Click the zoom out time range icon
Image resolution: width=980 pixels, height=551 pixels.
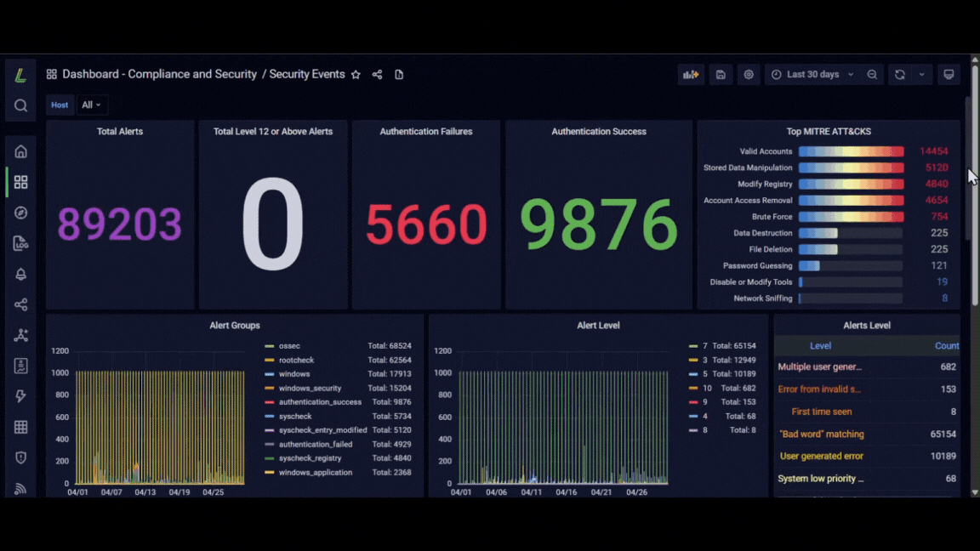click(872, 74)
